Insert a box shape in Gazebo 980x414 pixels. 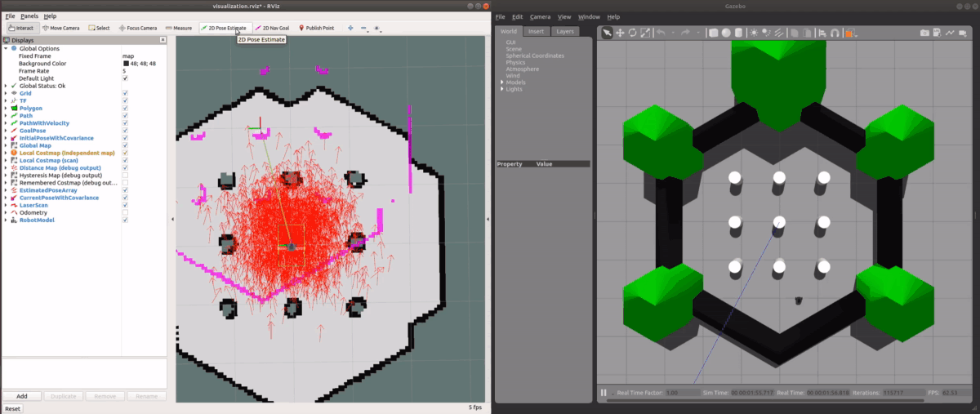pos(714,33)
